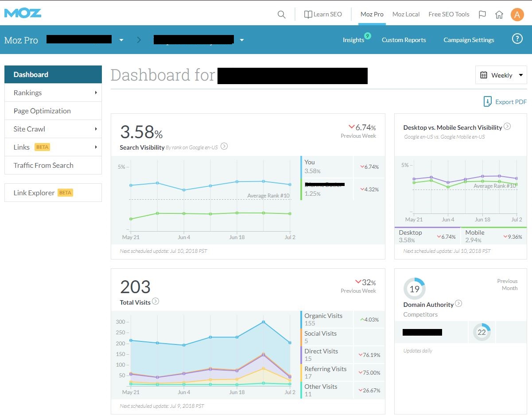Open Page Optimization in the sidebar
Viewport: 532px width, 418px height.
click(x=53, y=111)
